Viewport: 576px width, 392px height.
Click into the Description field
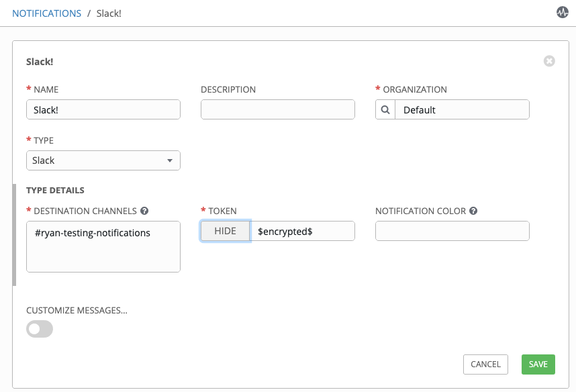[278, 109]
